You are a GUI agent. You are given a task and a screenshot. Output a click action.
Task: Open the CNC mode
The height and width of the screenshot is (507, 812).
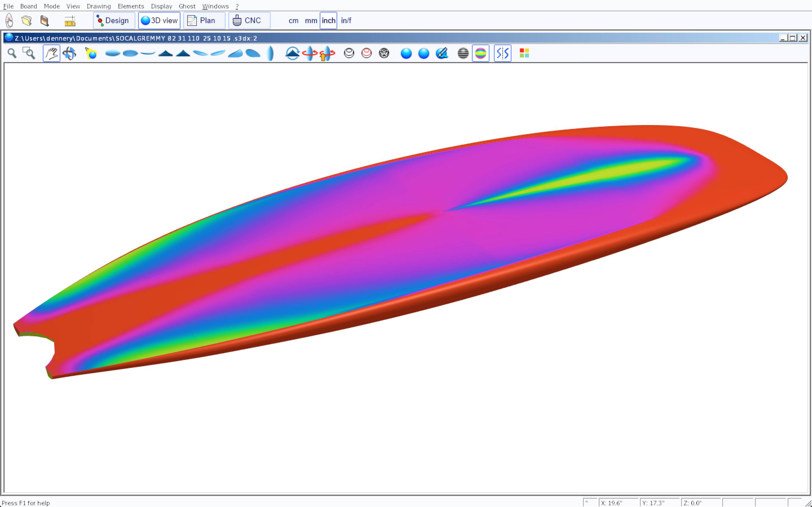[x=249, y=21]
